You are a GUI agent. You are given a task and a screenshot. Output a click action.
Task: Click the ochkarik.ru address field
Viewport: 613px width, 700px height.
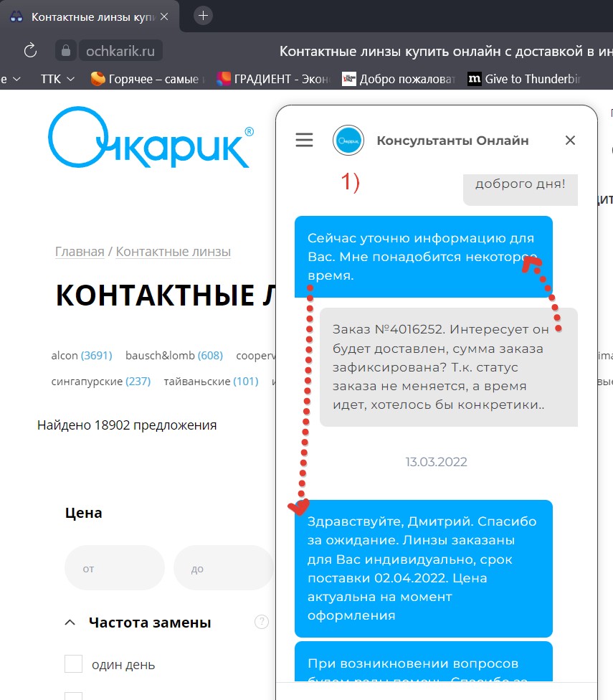[120, 51]
